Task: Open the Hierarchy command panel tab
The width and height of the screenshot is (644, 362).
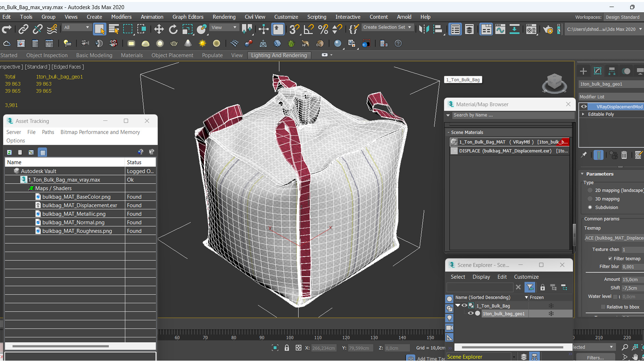Action: (x=612, y=71)
